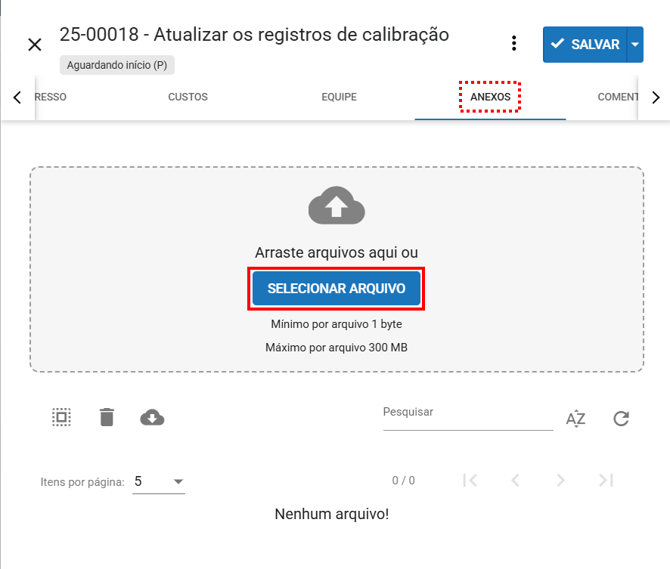
Task: Open the ANEXOS tab
Action: [x=490, y=97]
